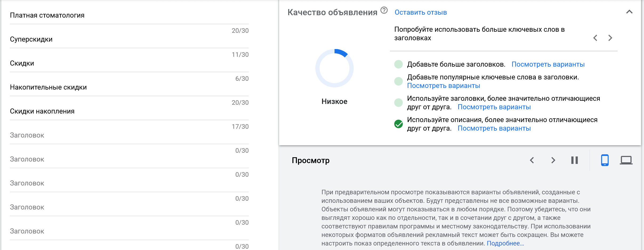Edit headline 'Накопительные скидки'
644x250 pixels.
tap(129, 87)
